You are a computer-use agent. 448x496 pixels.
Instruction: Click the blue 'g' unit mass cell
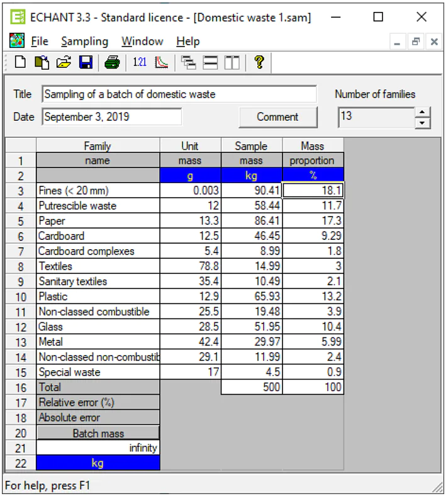pyautogui.click(x=190, y=176)
